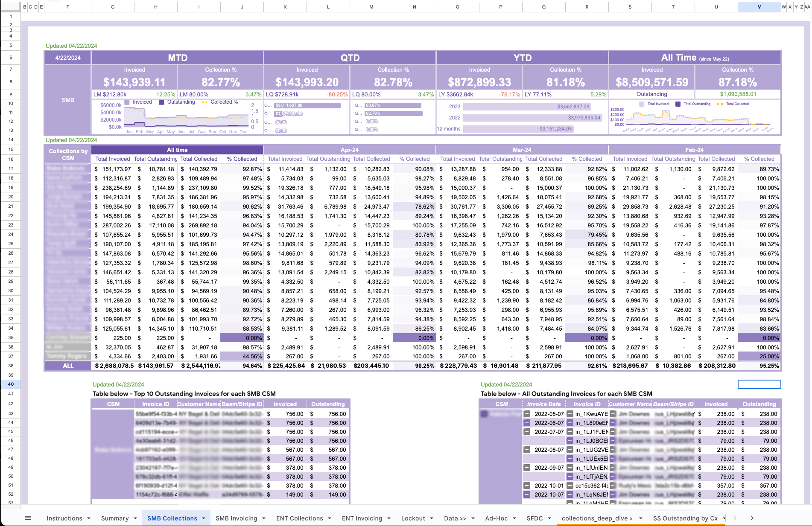Switch to the ENT Collections sheet
This screenshot has width=812, height=526.
[x=299, y=518]
